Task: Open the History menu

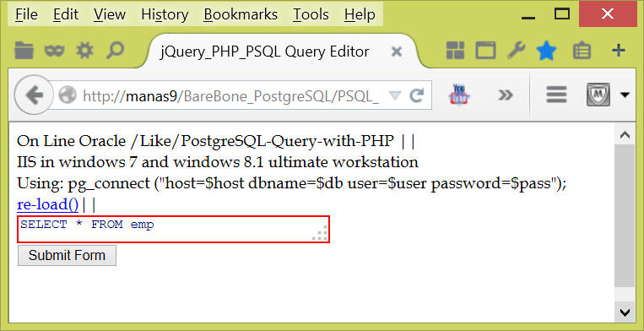Action: [165, 15]
